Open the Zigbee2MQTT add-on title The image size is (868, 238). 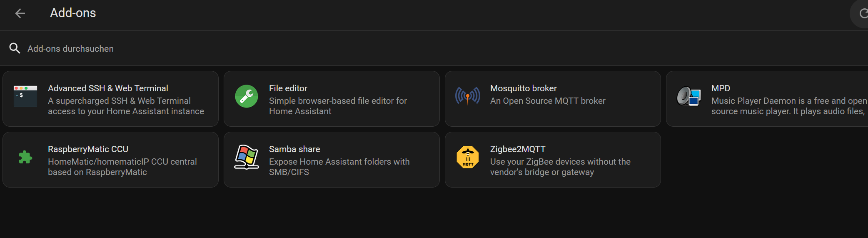(x=517, y=149)
